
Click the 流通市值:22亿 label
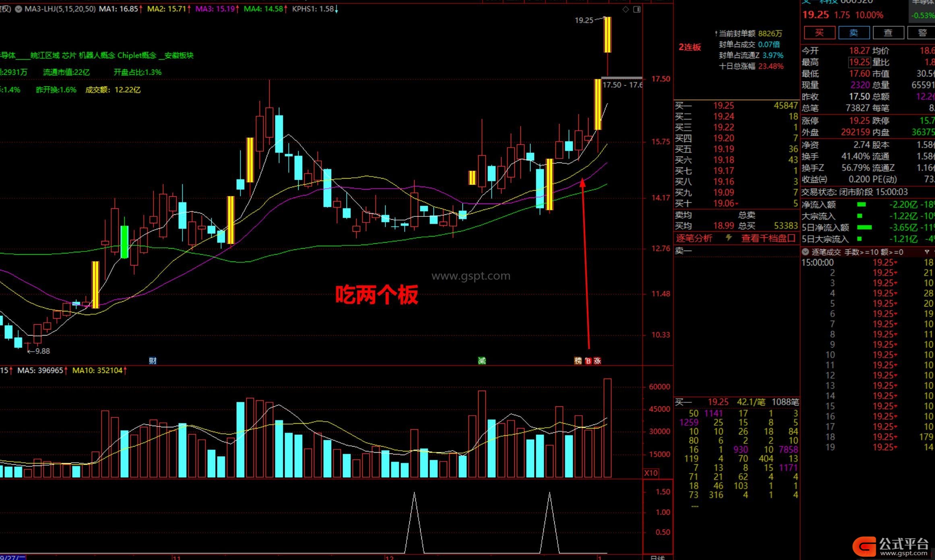tap(66, 72)
